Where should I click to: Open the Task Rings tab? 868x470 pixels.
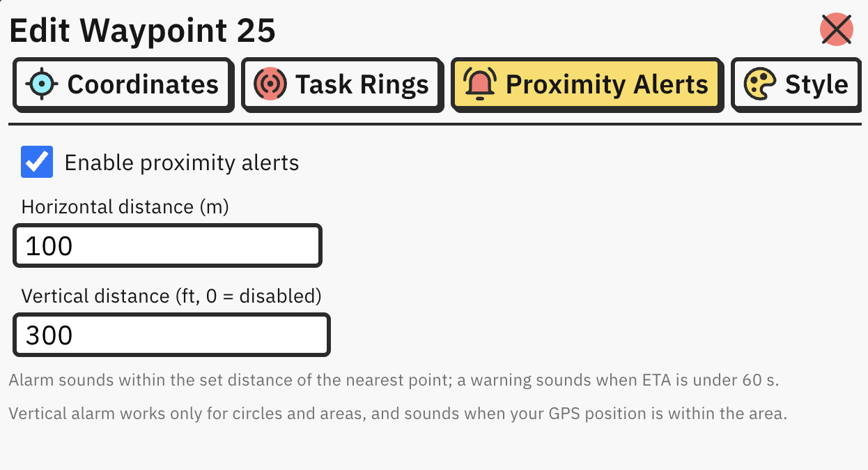click(x=342, y=85)
